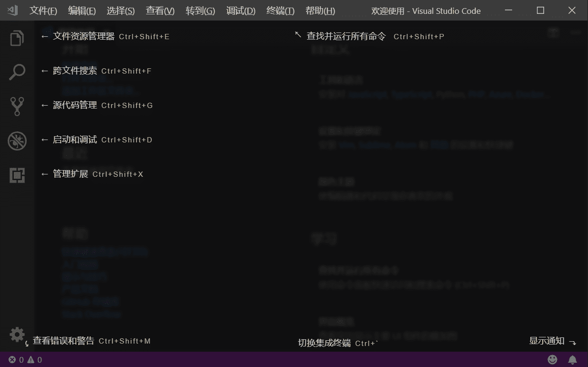Click the warning triangle count in status bar
This screenshot has width=588, height=367.
coord(31,360)
